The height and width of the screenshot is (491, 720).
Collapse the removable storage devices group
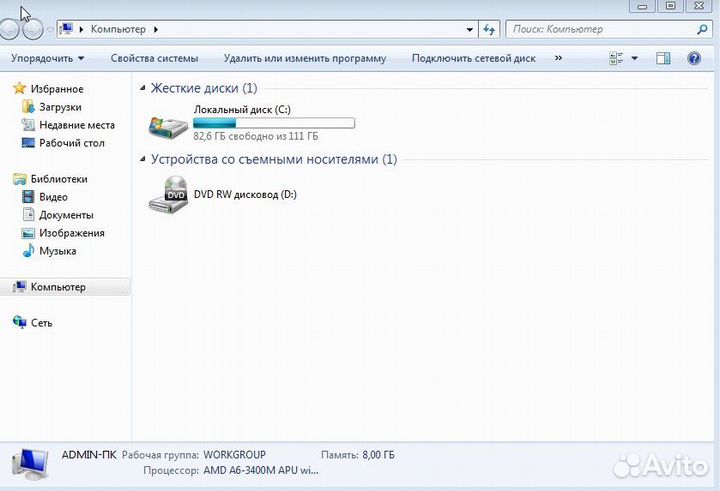click(142, 160)
